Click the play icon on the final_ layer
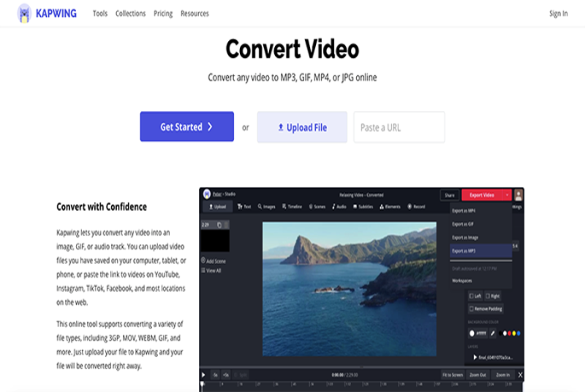The height and width of the screenshot is (392, 585). pyautogui.click(x=475, y=358)
